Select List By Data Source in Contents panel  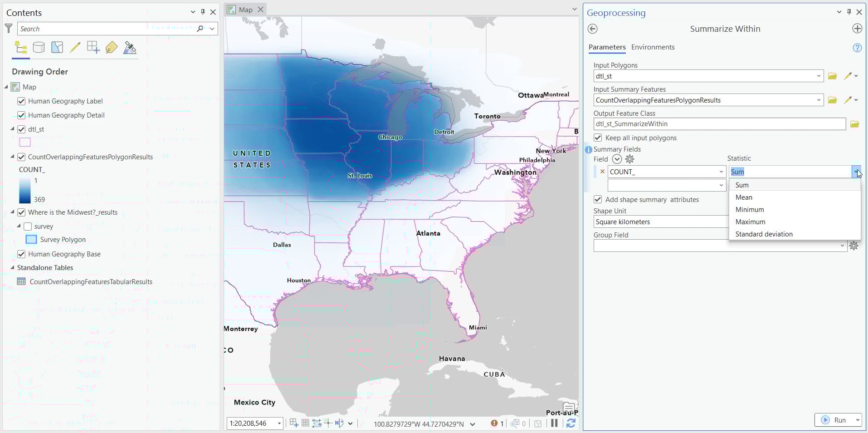point(39,47)
